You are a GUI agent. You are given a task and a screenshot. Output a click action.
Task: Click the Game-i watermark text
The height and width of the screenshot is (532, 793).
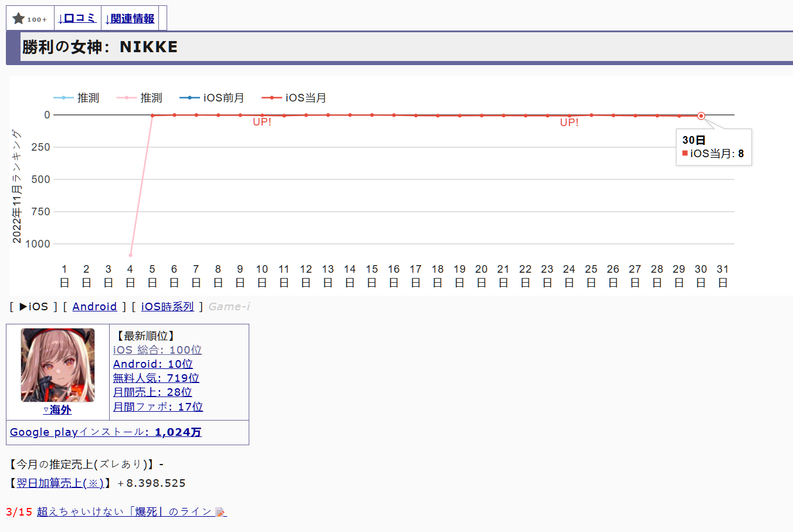229,307
